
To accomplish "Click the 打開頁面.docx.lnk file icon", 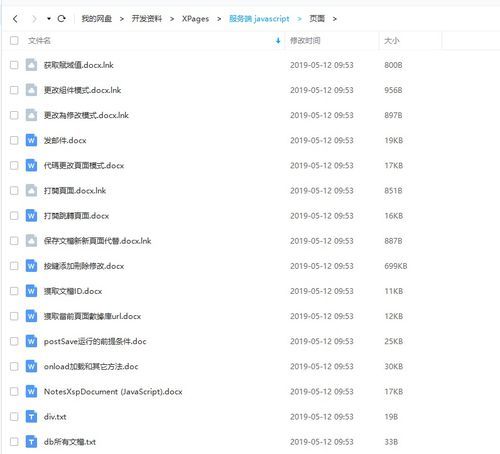I will pos(31,191).
